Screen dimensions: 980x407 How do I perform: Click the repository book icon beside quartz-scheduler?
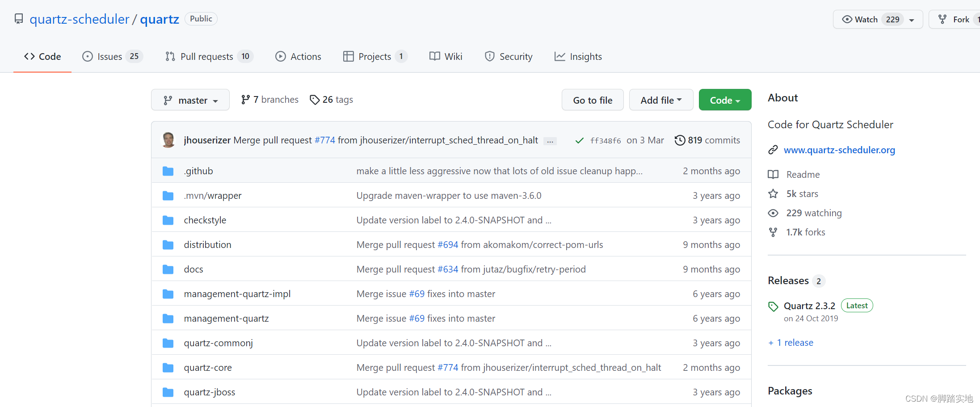coord(19,19)
